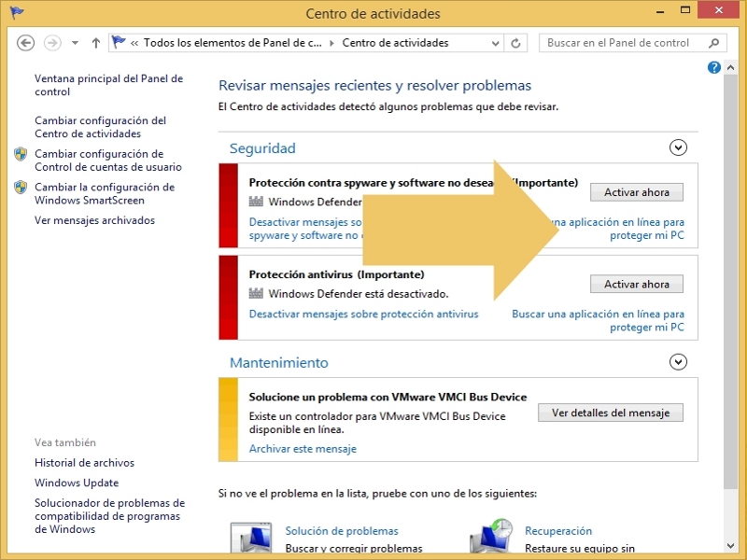Click the vertical scrollbar thumb

pyautogui.click(x=730, y=281)
